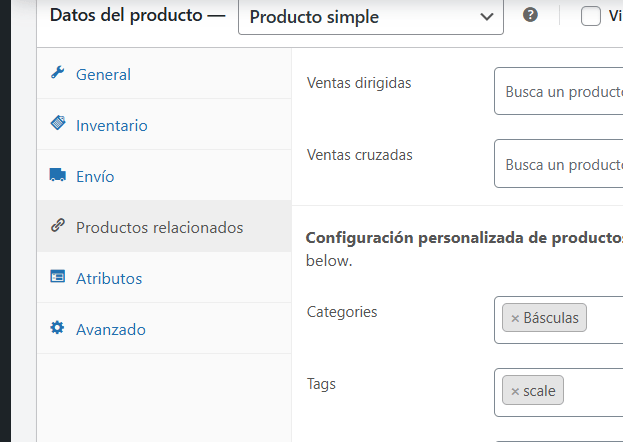Click the Avanzado gear icon
Screen dimensions: 623x442
point(57,328)
